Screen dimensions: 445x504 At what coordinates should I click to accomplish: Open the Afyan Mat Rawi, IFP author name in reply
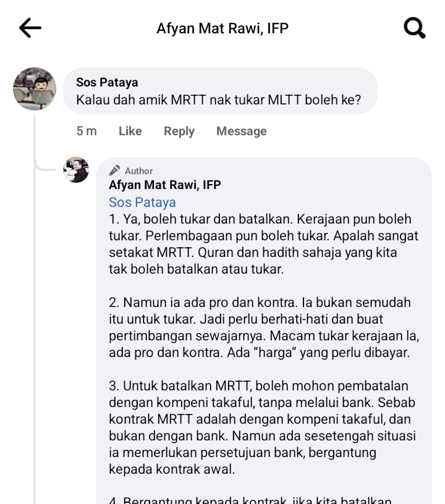165,185
